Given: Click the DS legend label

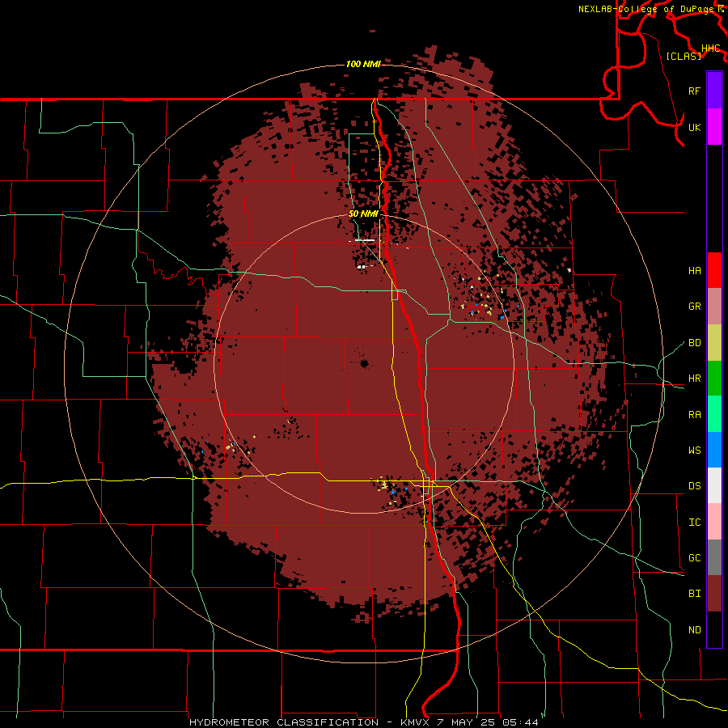Looking at the screenshot, I should tap(694, 486).
